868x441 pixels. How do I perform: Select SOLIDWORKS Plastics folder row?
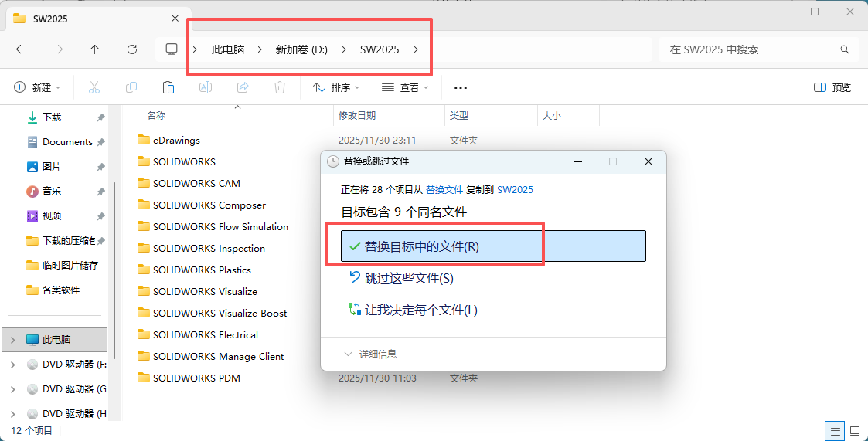[x=194, y=270]
